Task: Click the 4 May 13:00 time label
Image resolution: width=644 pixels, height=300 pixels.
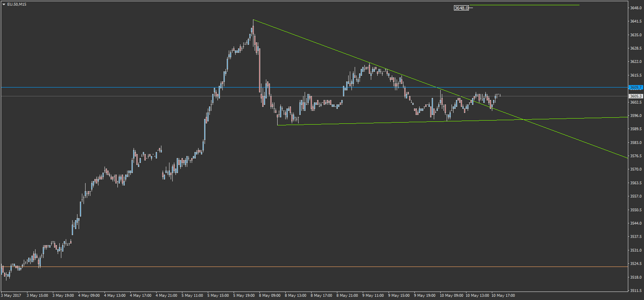Action: (115, 296)
